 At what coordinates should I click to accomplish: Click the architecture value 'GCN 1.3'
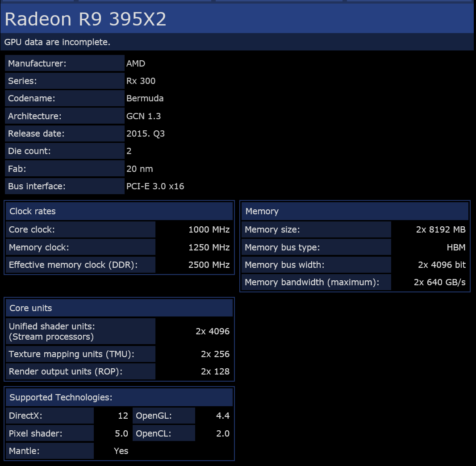tap(144, 116)
